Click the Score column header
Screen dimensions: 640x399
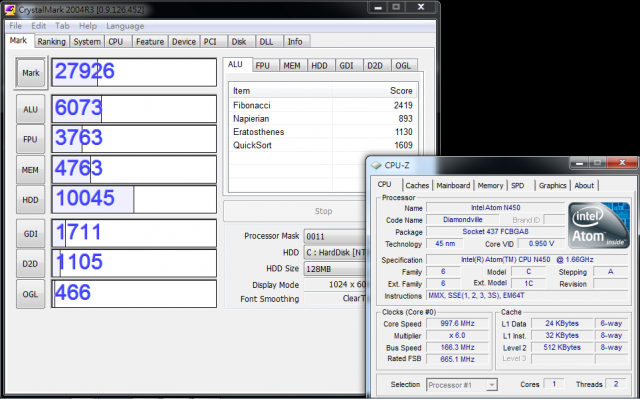point(374,91)
